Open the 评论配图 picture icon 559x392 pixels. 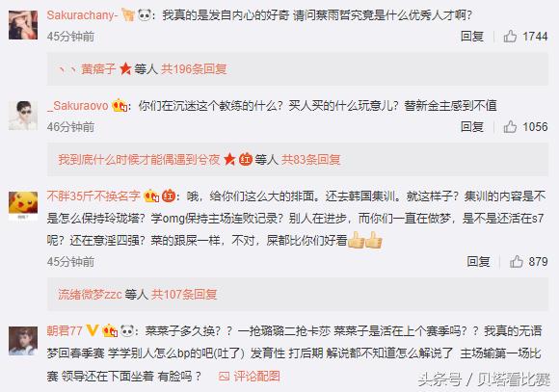(x=224, y=376)
